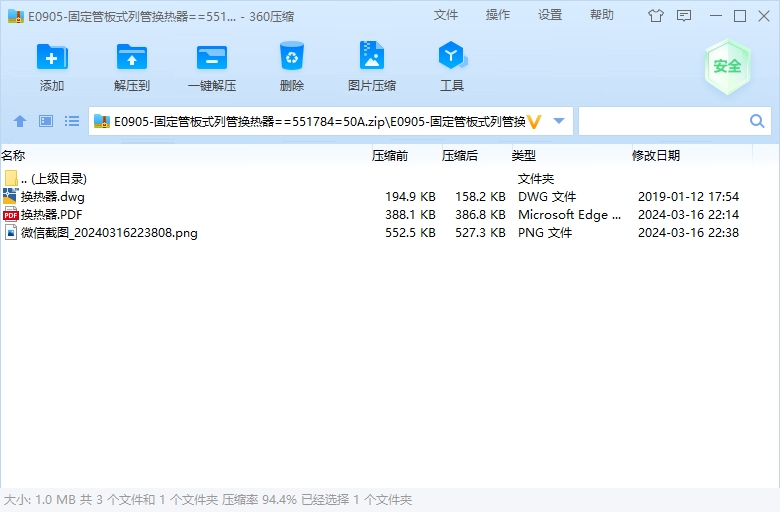
Task: Click the 388.1 KB size cell
Action: point(410,214)
